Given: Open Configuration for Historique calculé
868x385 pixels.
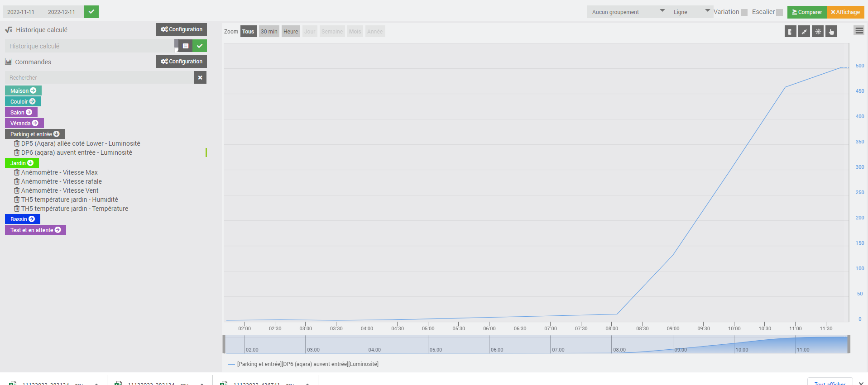Looking at the screenshot, I should pyautogui.click(x=182, y=29).
